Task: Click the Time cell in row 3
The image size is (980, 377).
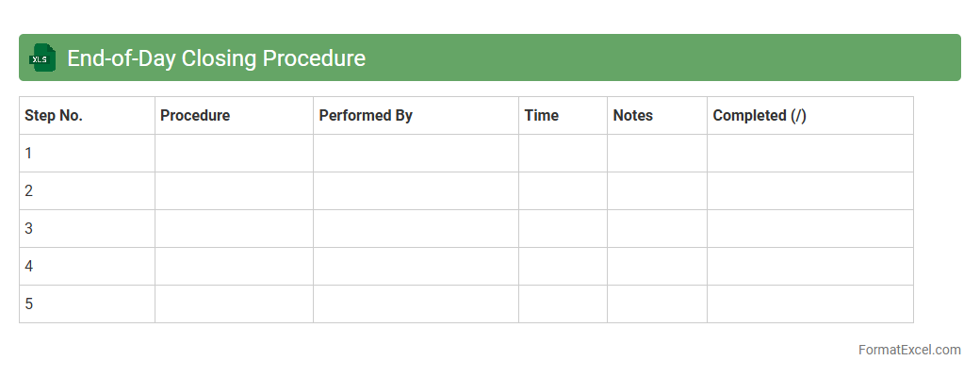Action: pos(563,229)
